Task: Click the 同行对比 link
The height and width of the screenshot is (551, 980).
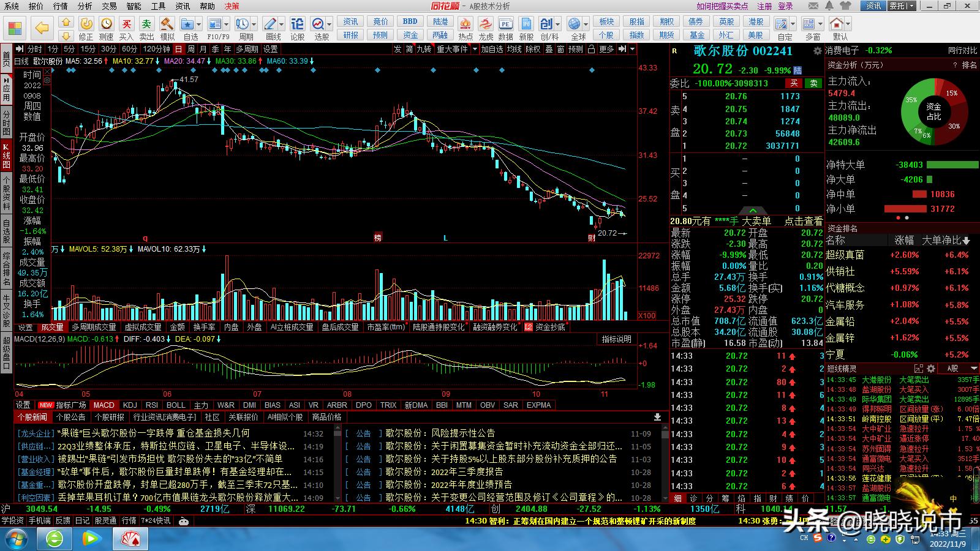Action: tap(962, 50)
